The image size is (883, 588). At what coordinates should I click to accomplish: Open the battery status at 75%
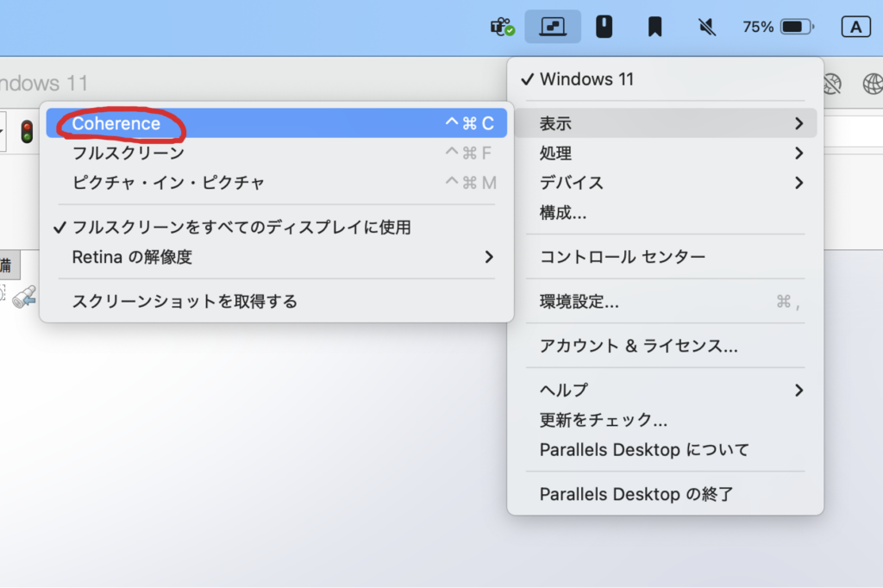[779, 27]
